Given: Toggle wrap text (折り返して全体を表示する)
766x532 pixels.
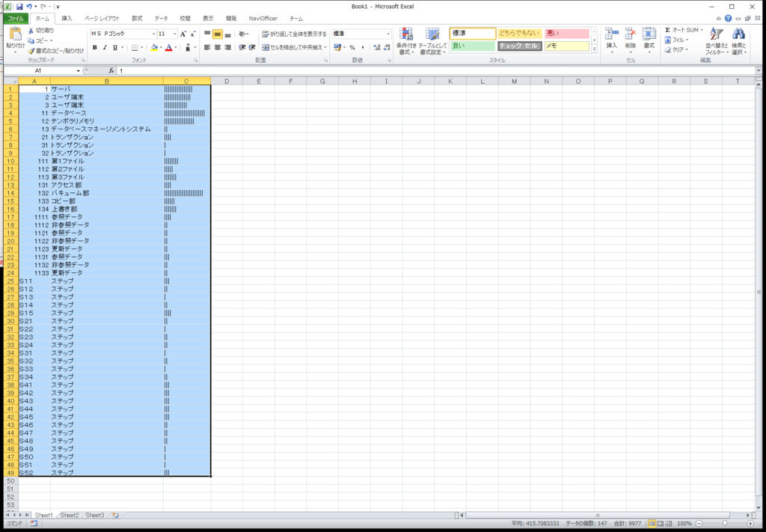Looking at the screenshot, I should pos(294,34).
